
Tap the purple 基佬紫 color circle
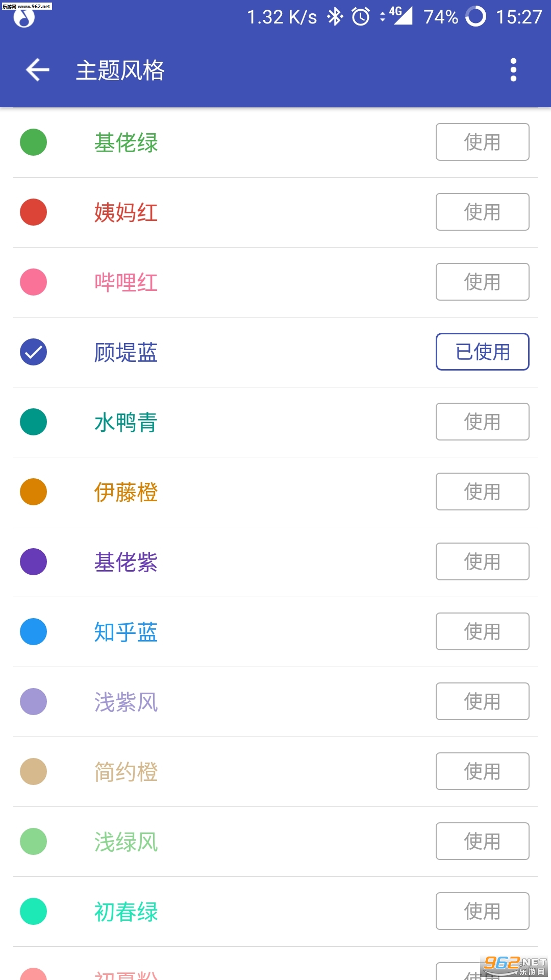pyautogui.click(x=34, y=562)
